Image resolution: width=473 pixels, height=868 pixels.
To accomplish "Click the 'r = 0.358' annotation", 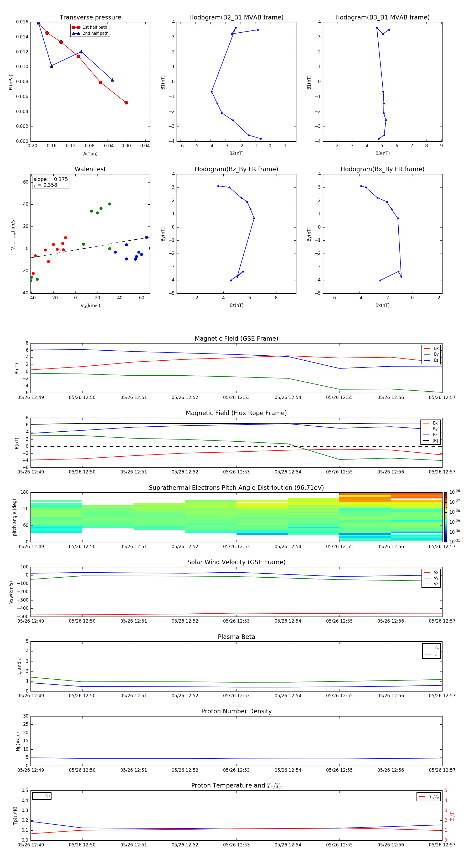I will tap(45, 185).
